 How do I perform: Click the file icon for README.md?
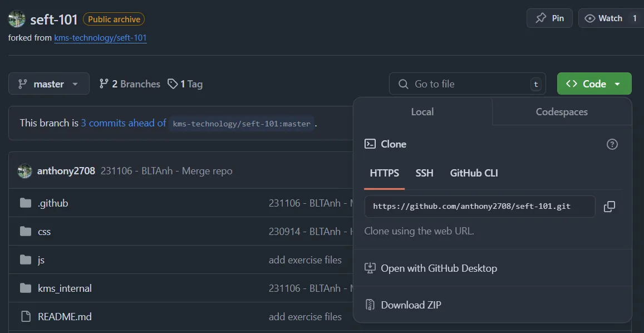pos(26,316)
